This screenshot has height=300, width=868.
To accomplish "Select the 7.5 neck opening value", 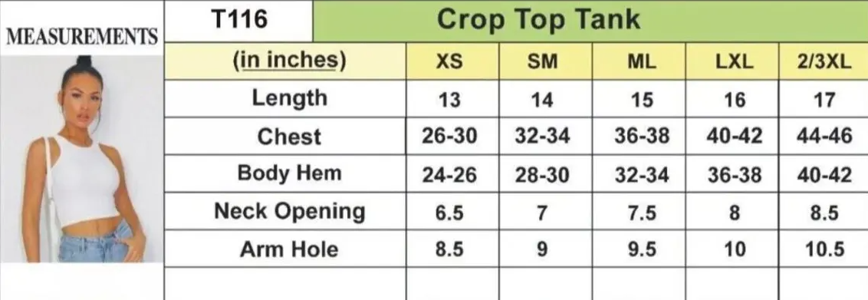I will (642, 213).
